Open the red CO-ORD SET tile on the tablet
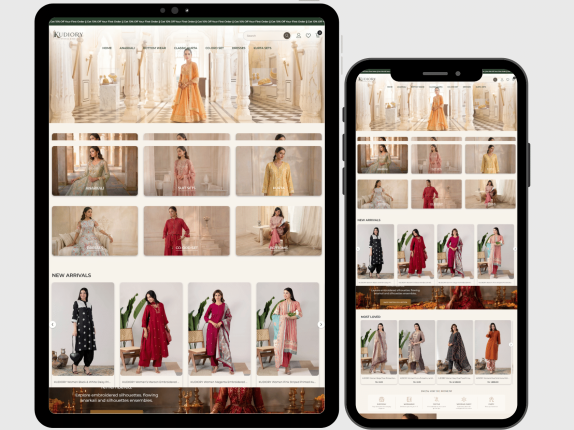The height and width of the screenshot is (430, 574). click(x=187, y=231)
